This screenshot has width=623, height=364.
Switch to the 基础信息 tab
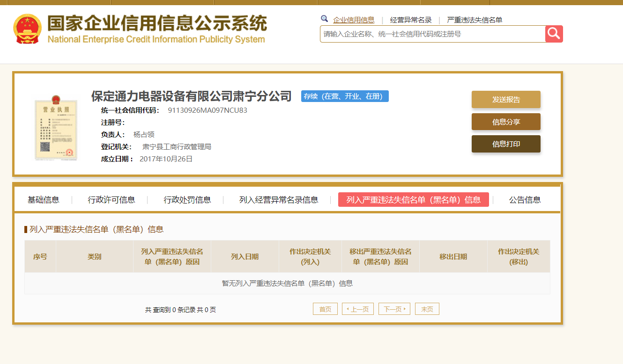44,200
